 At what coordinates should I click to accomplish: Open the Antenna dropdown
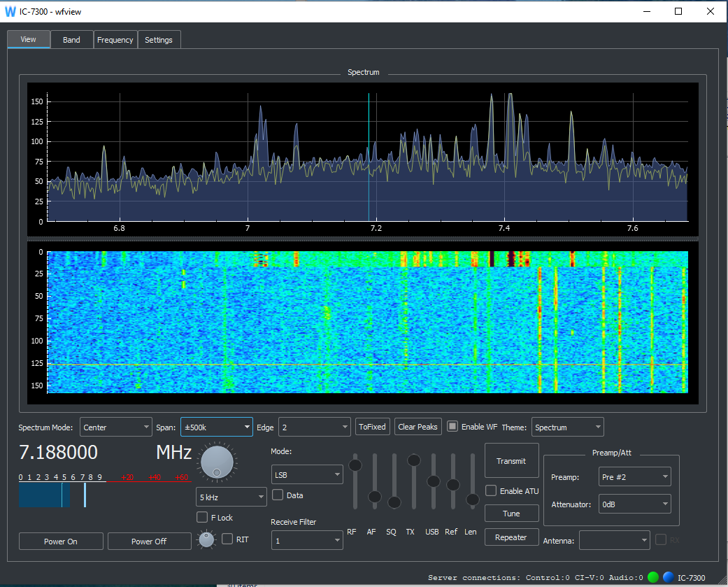click(x=614, y=540)
